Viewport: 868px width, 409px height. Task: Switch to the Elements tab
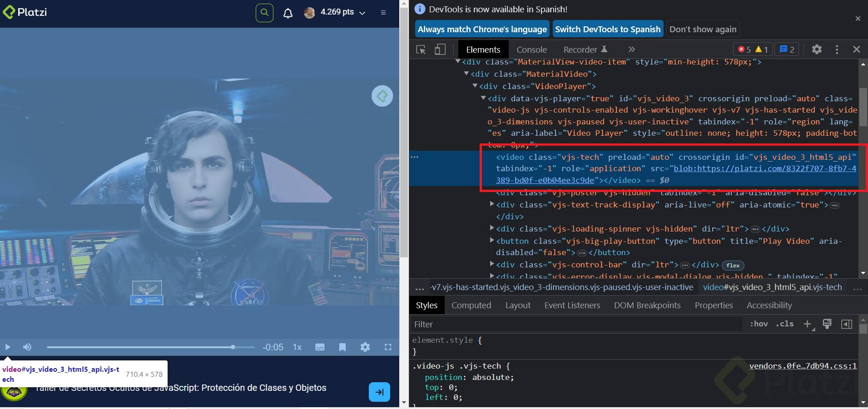483,50
